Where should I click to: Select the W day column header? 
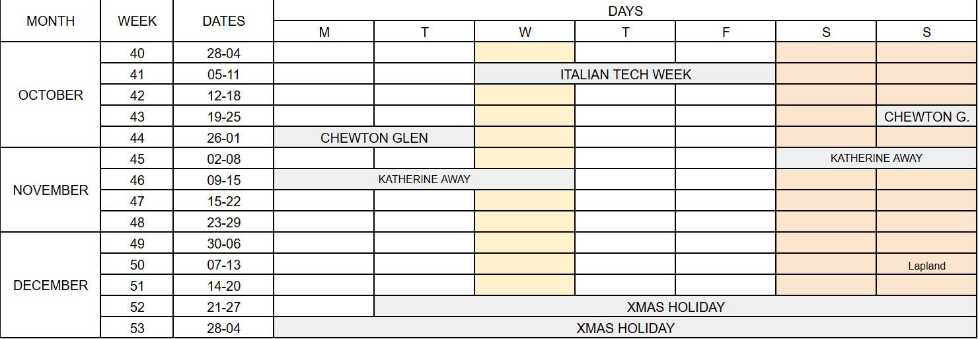(x=525, y=32)
